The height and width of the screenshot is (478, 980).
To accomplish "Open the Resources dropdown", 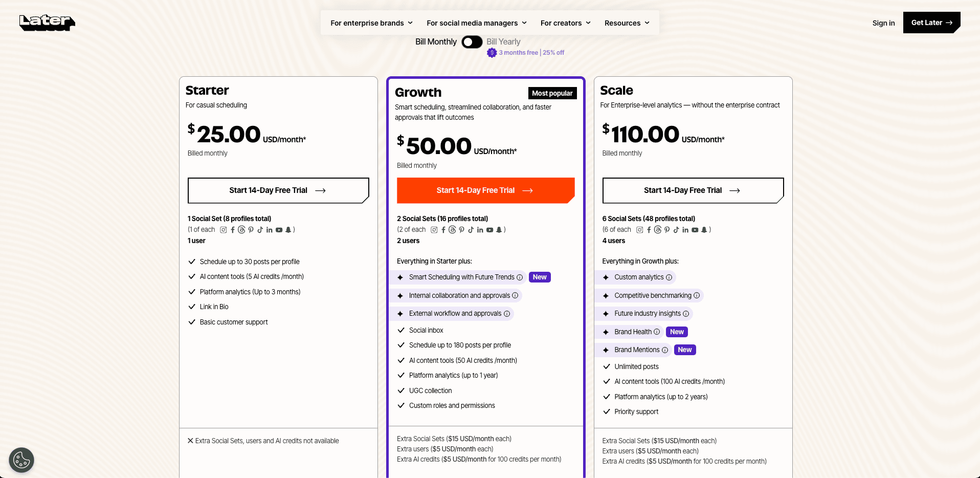I will 627,23.
